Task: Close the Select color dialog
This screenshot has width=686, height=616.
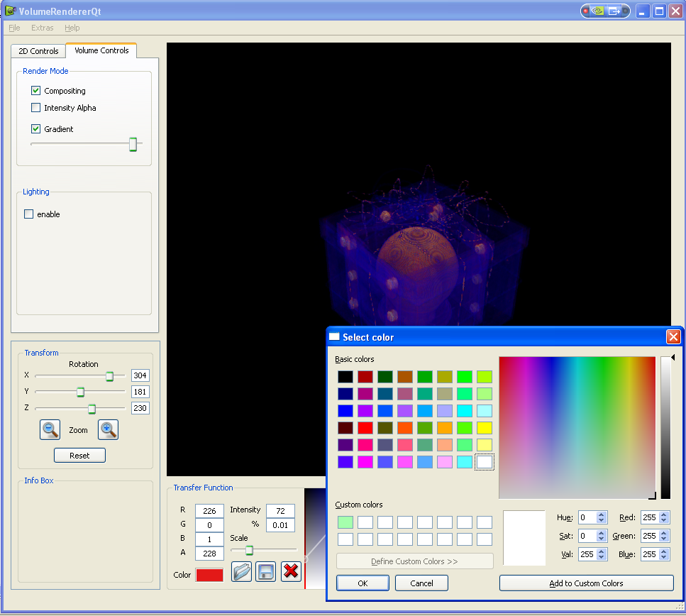Action: coord(673,337)
